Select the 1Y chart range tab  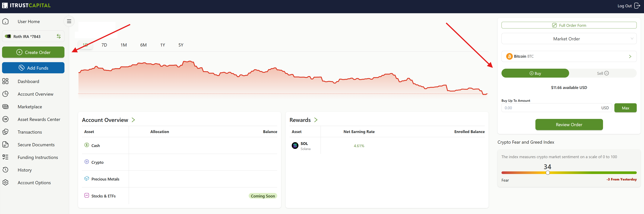(x=163, y=45)
